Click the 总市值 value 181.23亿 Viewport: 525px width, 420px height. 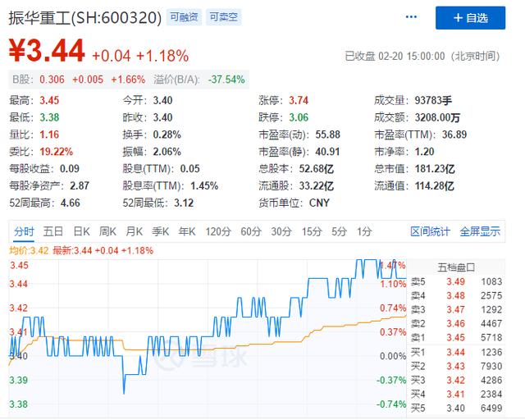tap(435, 168)
